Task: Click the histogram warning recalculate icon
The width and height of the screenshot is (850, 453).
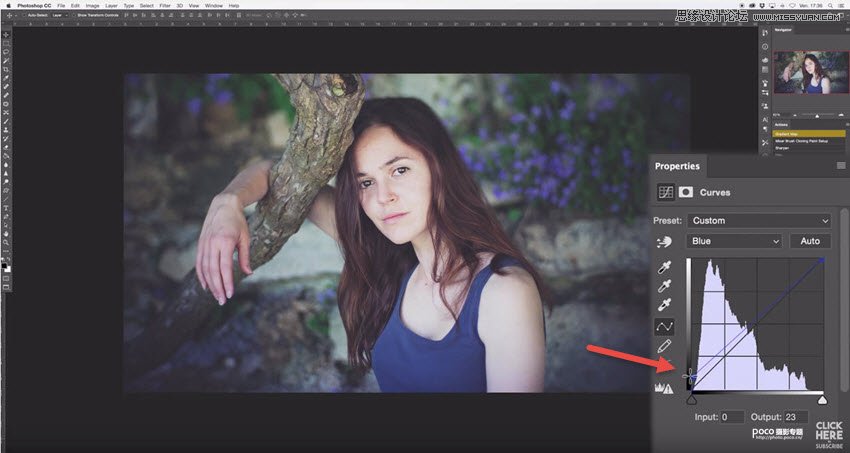Action: point(664,388)
